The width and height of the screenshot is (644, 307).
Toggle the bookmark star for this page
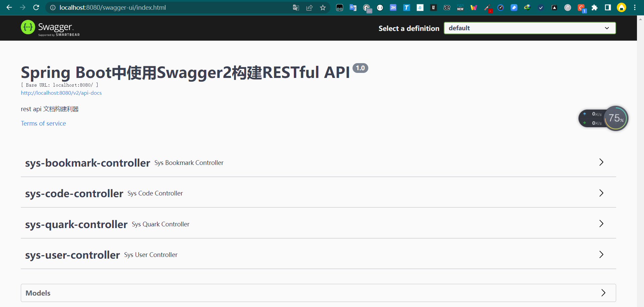pyautogui.click(x=323, y=7)
